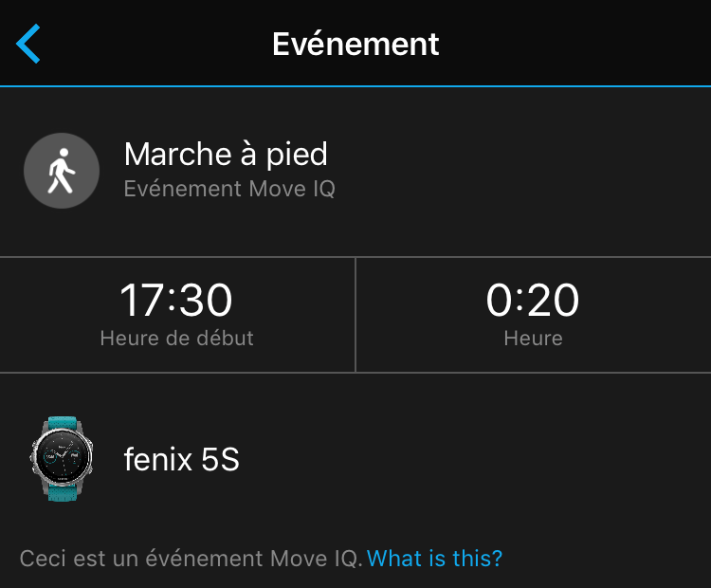Tap the 17:30 start time value
This screenshot has height=588, width=711.
click(x=176, y=302)
